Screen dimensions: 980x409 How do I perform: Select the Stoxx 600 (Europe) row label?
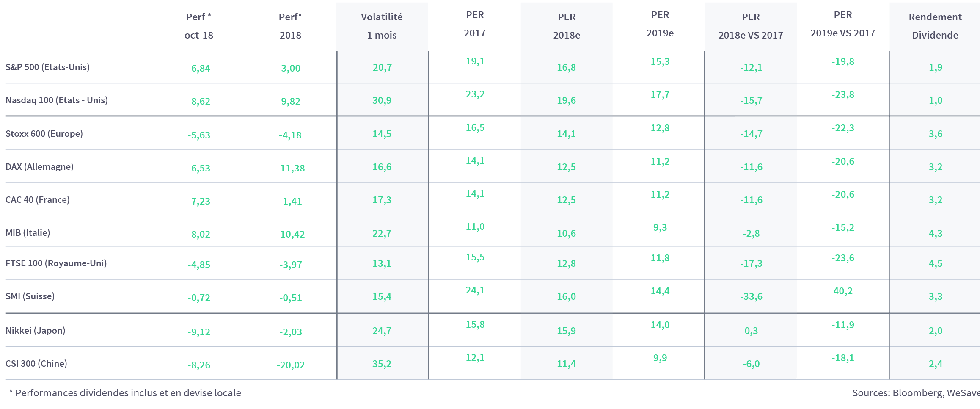click(x=44, y=134)
